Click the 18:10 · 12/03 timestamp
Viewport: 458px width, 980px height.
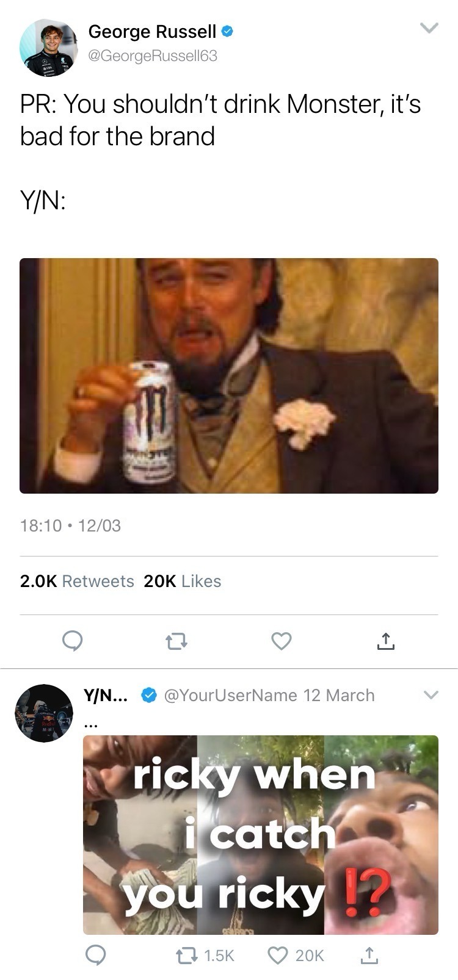point(71,525)
